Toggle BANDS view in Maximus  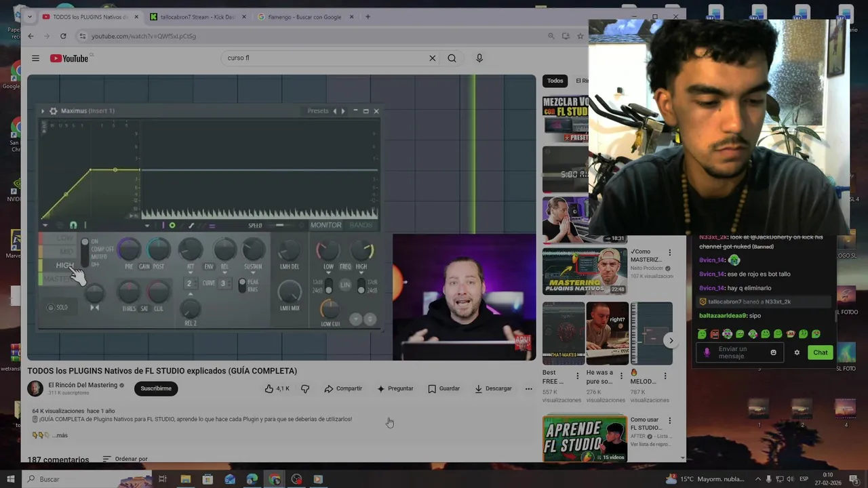pos(361,225)
